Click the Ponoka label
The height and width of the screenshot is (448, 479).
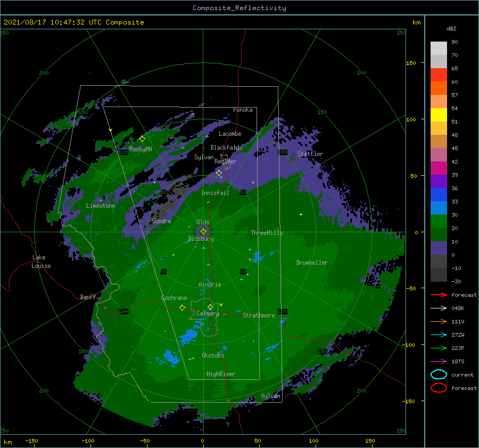pyautogui.click(x=243, y=110)
